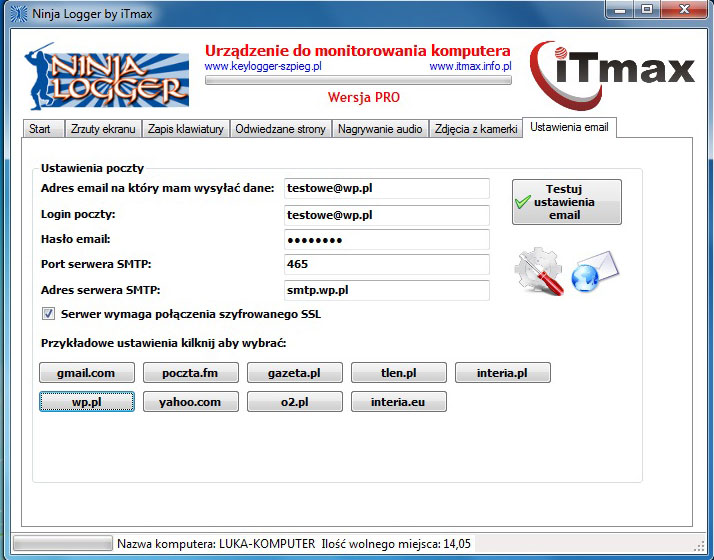Click Ilość wolnego miejsca: 14,05 text
The height and width of the screenshot is (560, 714).
396,544
